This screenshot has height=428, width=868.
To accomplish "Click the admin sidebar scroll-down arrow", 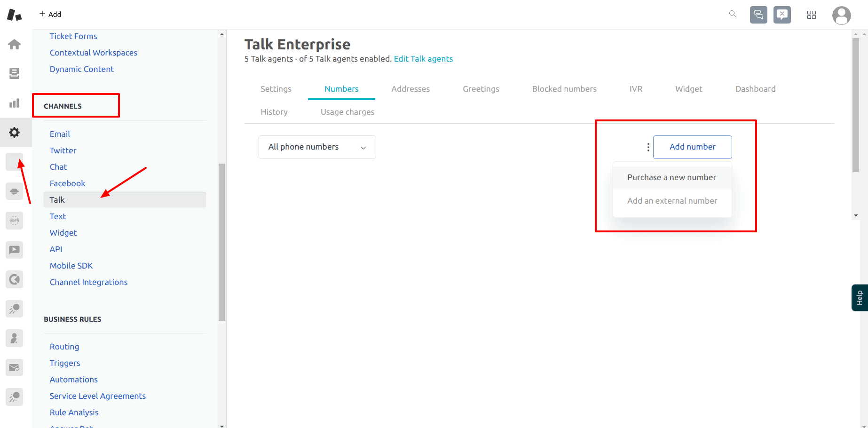I will click(222, 426).
